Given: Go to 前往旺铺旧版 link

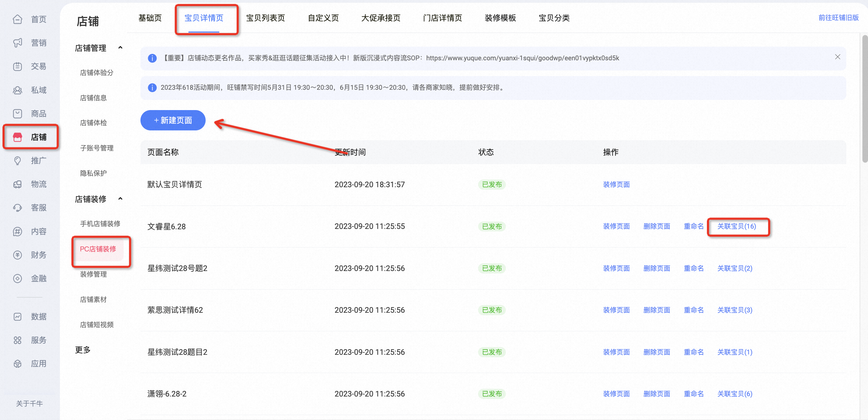Looking at the screenshot, I should pos(839,18).
